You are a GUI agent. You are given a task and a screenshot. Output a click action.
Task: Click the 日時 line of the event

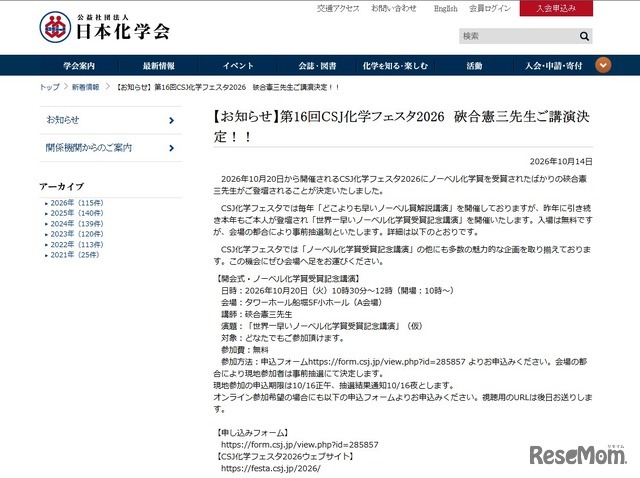click(x=337, y=291)
